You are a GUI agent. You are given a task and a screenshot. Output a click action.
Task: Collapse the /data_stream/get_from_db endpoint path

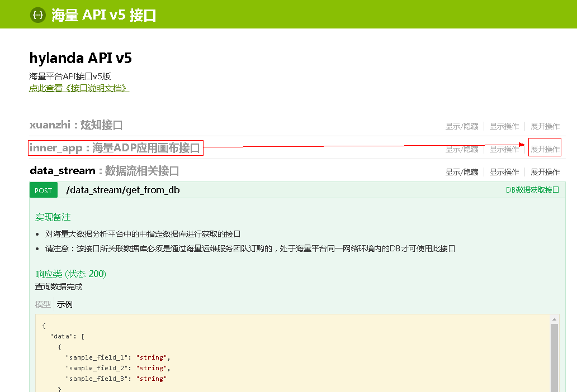122,190
